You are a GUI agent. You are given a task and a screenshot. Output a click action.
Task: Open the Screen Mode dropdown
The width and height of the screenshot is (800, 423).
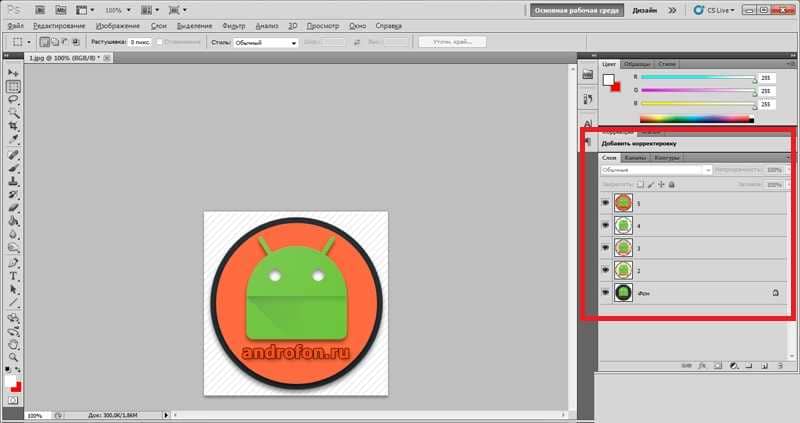[178, 10]
